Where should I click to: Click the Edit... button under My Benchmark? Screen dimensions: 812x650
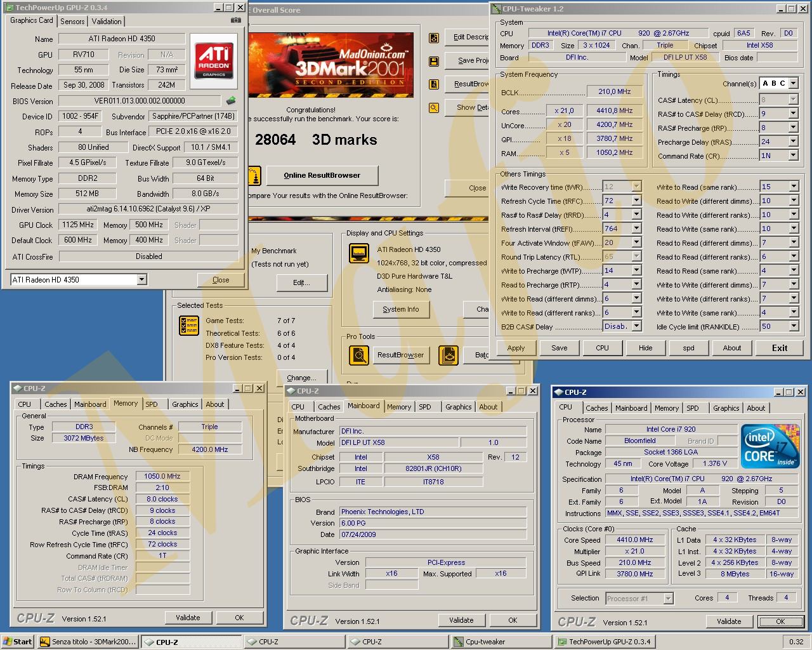coord(301,282)
